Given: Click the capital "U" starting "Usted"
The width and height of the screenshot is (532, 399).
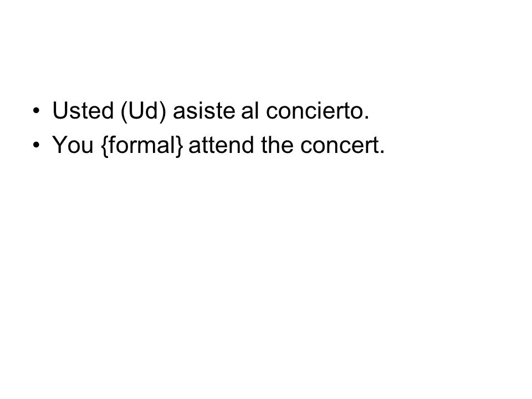Looking at the screenshot, I should click(59, 111).
